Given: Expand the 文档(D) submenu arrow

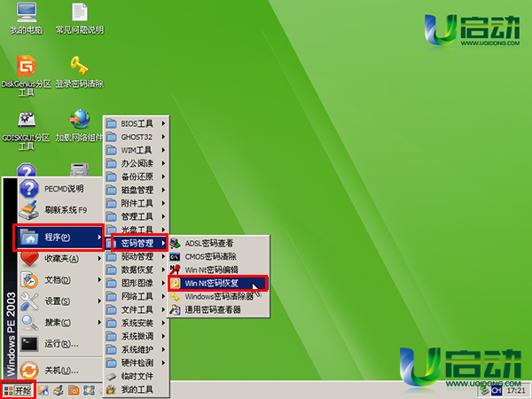Looking at the screenshot, I should pyautogui.click(x=99, y=280).
